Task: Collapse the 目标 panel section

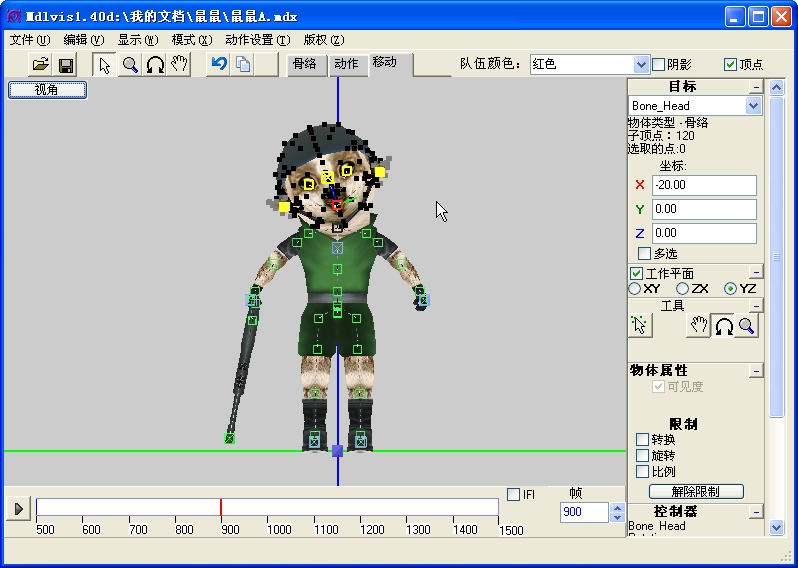Action: tap(756, 87)
